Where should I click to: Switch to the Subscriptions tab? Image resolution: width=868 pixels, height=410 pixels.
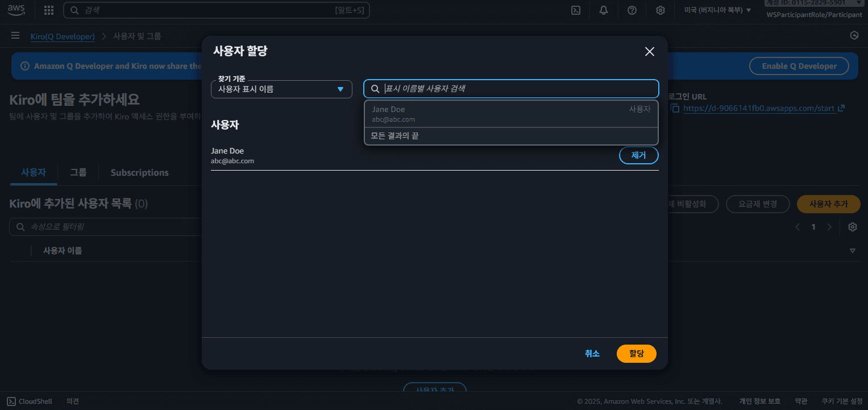coord(139,173)
